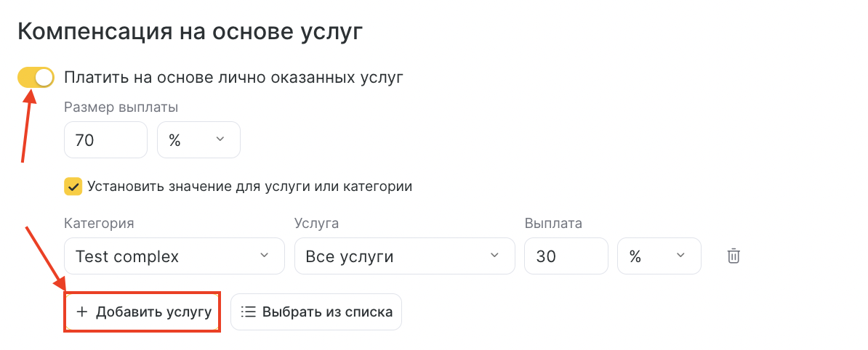Click the Услуга column label
Image resolution: width=868 pixels, height=350 pixels.
(x=317, y=224)
